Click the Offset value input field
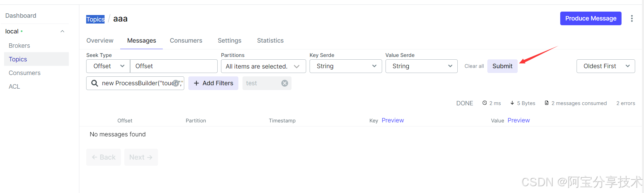 tap(174, 66)
